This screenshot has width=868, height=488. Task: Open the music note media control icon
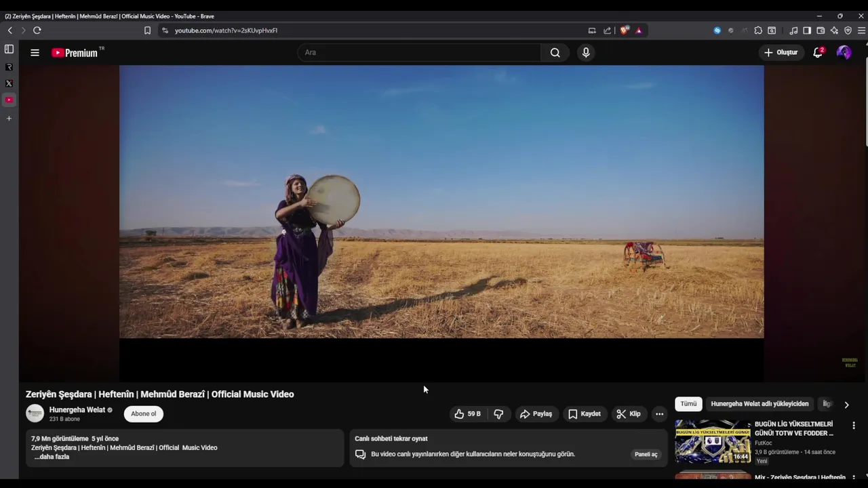click(x=793, y=30)
